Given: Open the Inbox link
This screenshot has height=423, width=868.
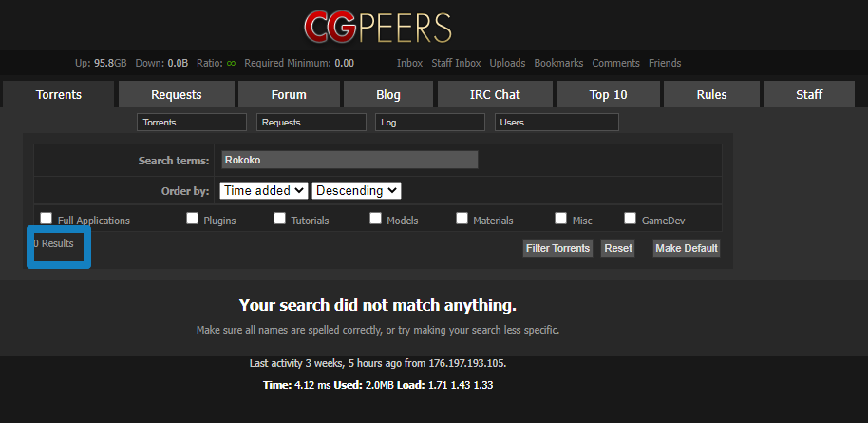Looking at the screenshot, I should click(409, 63).
